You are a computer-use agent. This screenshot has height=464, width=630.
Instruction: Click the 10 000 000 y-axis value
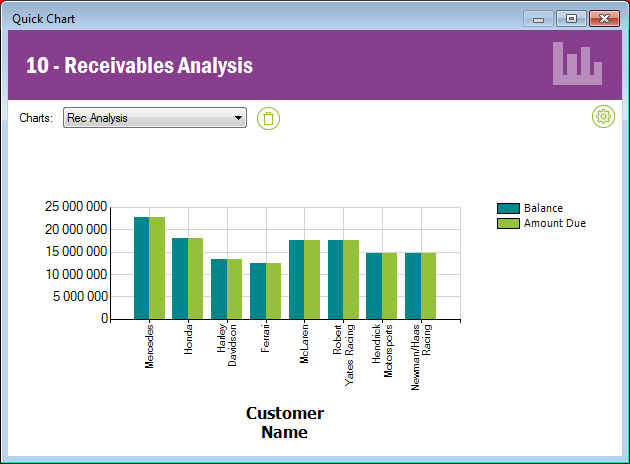tap(76, 274)
